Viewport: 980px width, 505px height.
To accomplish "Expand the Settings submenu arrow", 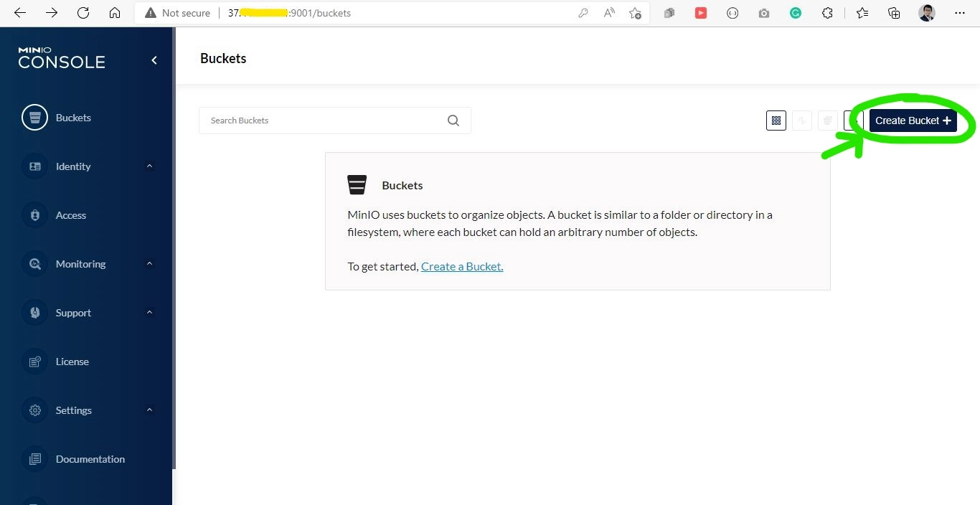I will pyautogui.click(x=149, y=410).
